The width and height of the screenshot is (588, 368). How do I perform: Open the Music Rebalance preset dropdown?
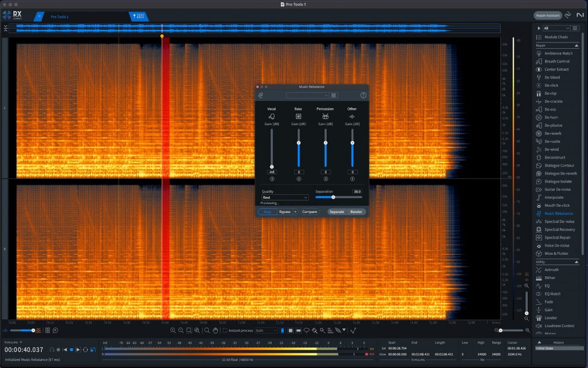(x=307, y=95)
